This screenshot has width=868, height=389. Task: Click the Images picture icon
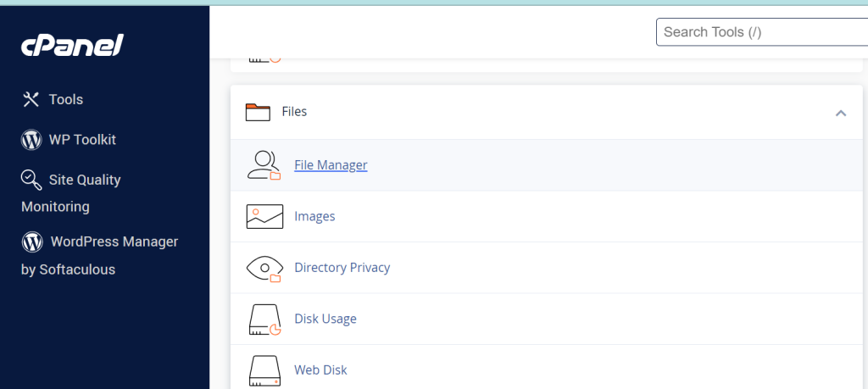[264, 216]
